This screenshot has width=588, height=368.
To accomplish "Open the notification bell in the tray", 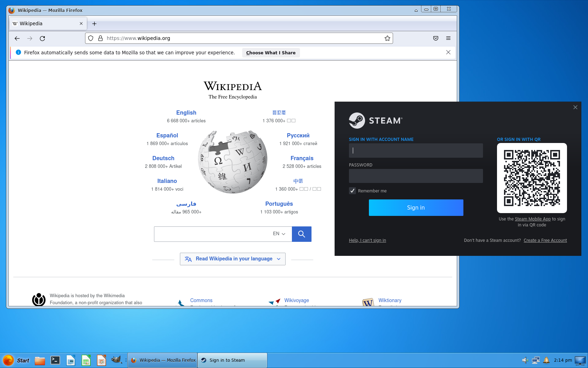I will [x=546, y=360].
